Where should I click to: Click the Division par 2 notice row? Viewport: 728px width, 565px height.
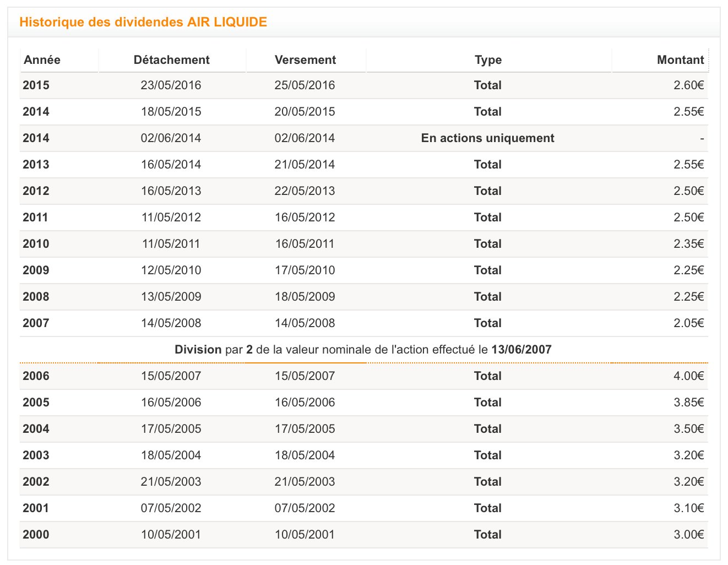click(363, 349)
